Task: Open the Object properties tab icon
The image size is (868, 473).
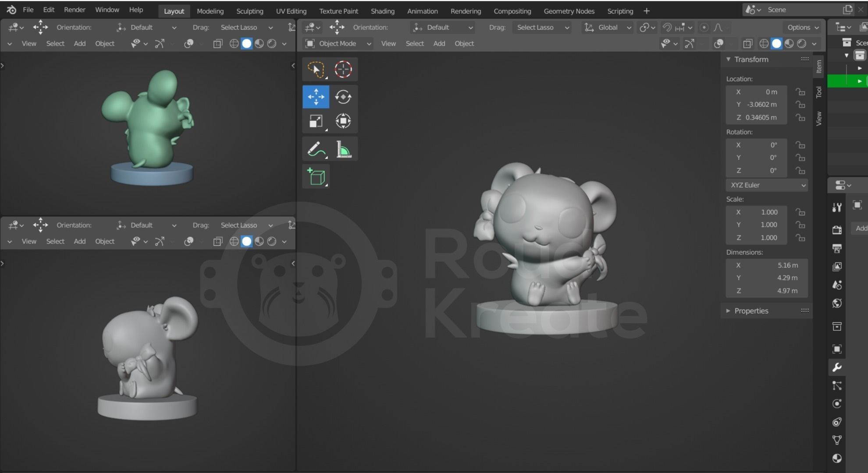Action: tap(837, 349)
